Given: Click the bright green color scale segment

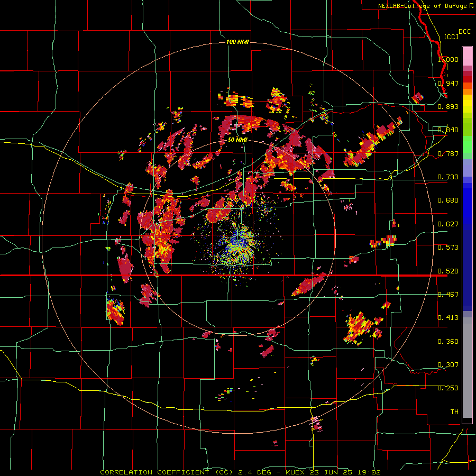Looking at the screenshot, I should [x=467, y=145].
